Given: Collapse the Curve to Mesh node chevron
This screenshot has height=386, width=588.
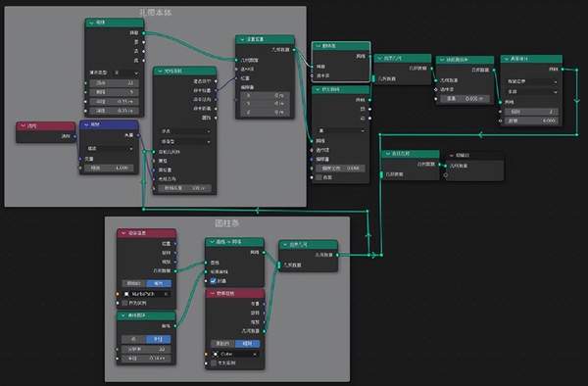Looking at the screenshot, I should (212, 242).
